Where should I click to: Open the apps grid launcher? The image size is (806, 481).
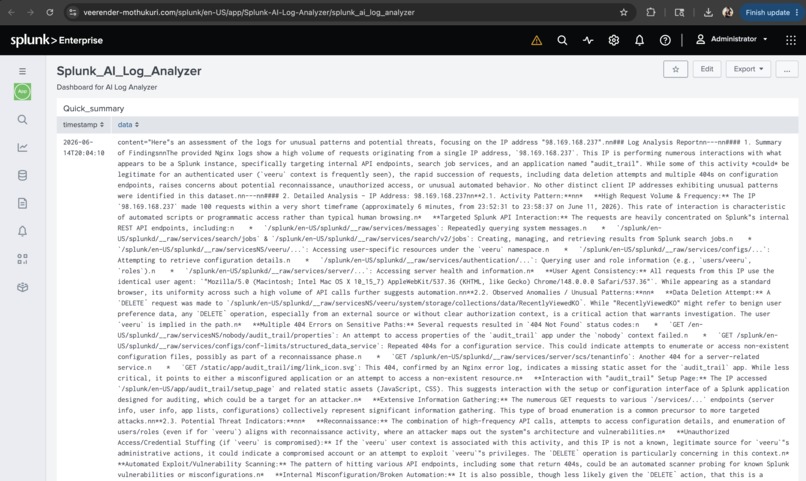(791, 40)
